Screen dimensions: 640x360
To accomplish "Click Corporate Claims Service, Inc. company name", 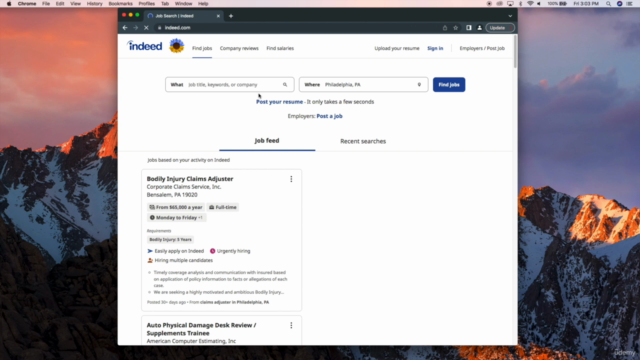I will pyautogui.click(x=184, y=187).
